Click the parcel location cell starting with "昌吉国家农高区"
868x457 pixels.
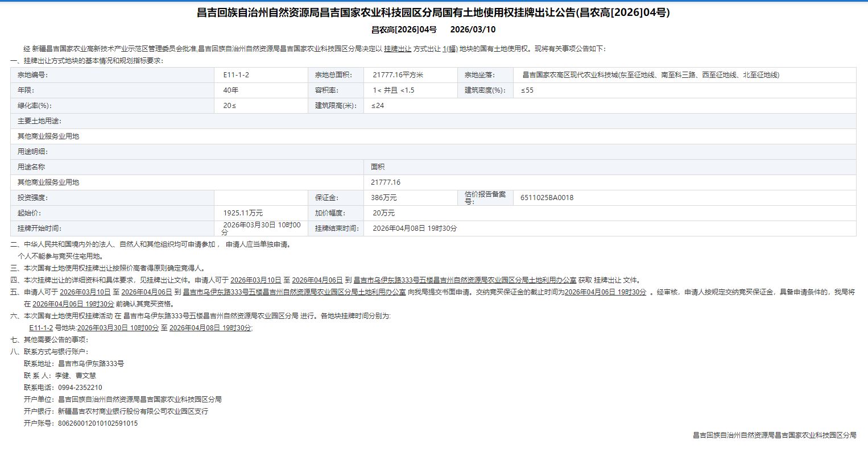tap(650, 75)
